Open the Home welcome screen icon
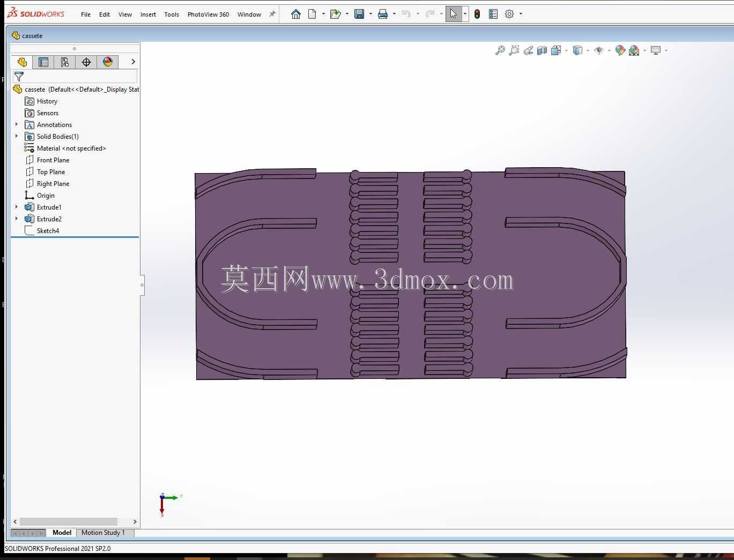The image size is (734, 560). (x=295, y=14)
